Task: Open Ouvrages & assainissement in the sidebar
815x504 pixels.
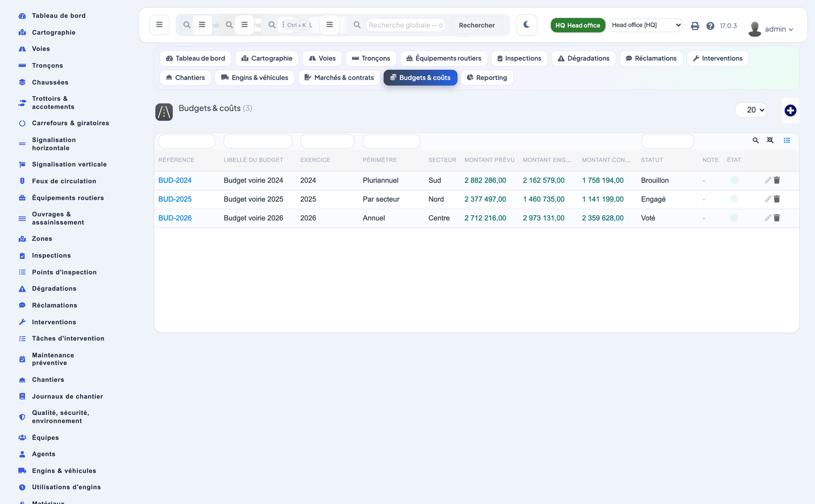Action: tap(58, 218)
